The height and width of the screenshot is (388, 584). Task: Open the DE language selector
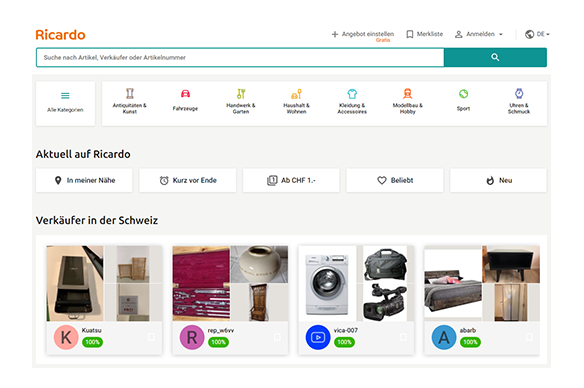point(537,34)
